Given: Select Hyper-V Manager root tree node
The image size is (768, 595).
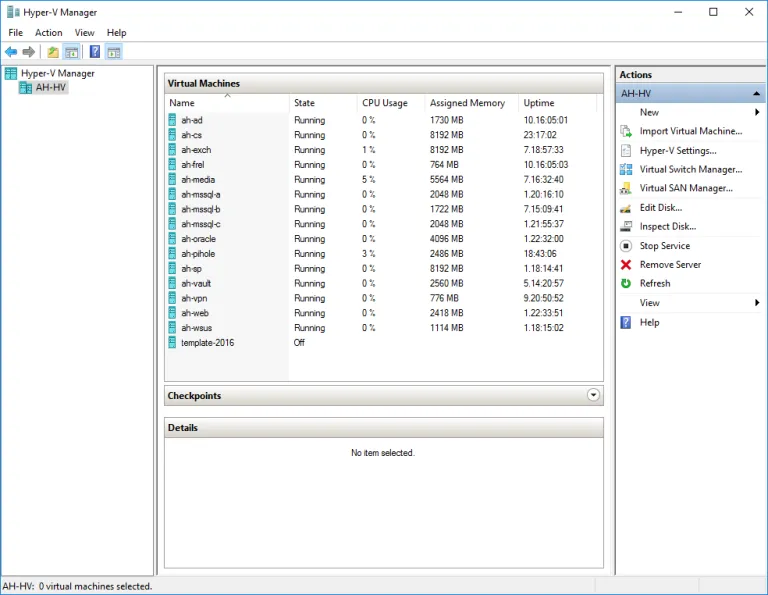Looking at the screenshot, I should click(x=58, y=73).
